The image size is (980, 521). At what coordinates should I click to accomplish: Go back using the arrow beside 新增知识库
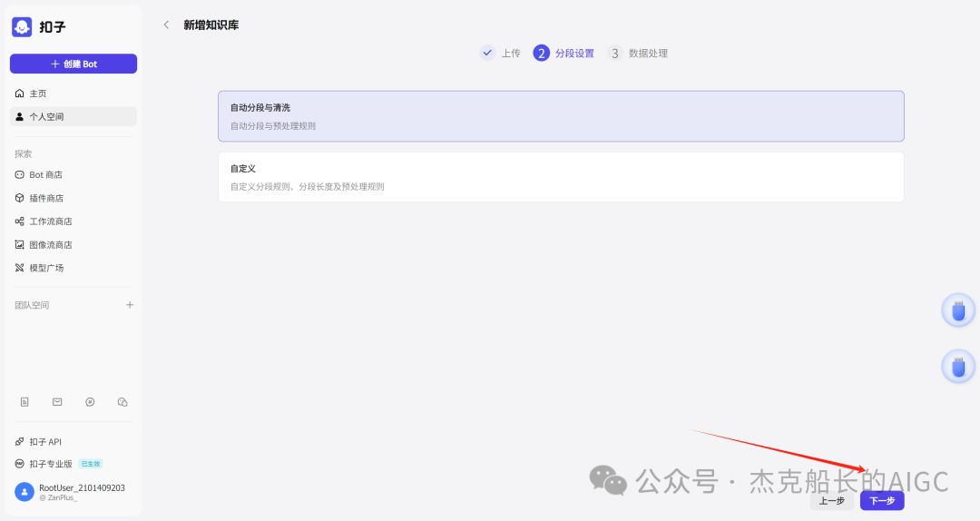[166, 25]
